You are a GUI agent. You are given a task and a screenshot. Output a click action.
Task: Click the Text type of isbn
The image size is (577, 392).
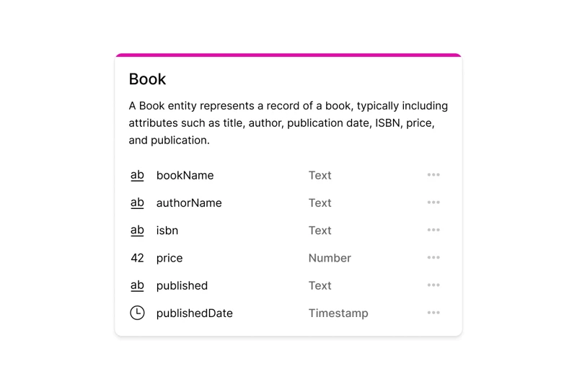(x=320, y=231)
